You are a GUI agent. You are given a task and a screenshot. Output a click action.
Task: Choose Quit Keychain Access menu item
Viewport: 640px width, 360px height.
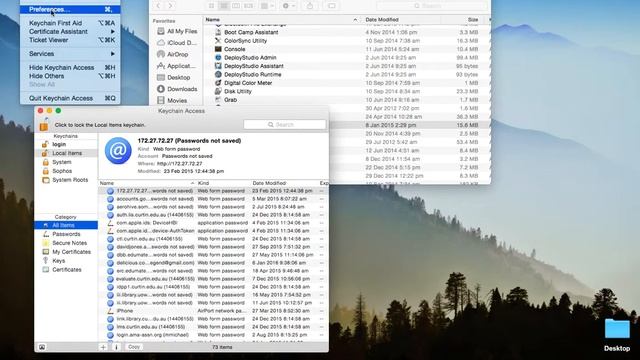(x=70, y=98)
